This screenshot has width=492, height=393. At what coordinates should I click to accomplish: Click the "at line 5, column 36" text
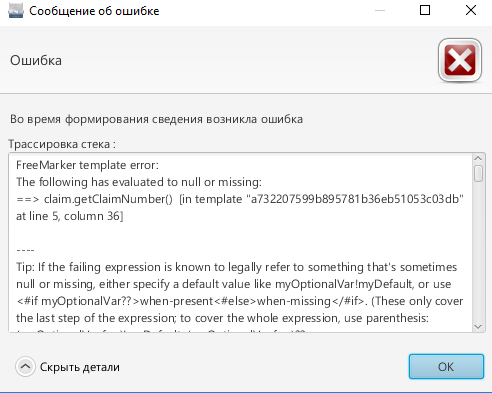coord(68,216)
